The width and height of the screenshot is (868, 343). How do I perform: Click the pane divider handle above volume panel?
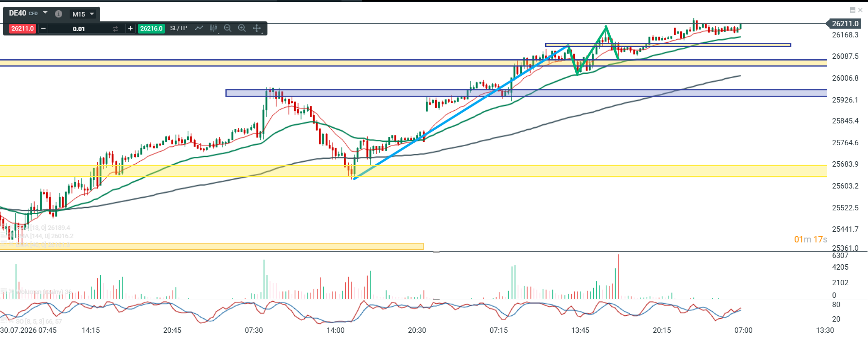(436, 252)
